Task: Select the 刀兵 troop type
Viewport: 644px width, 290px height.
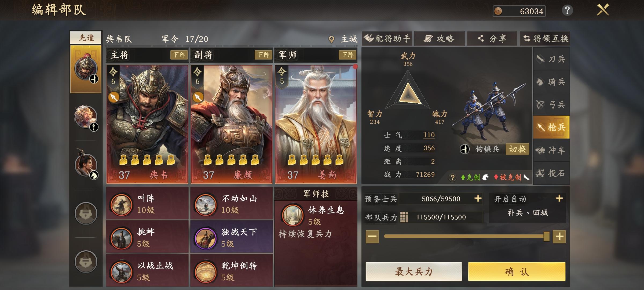Action: (551, 59)
